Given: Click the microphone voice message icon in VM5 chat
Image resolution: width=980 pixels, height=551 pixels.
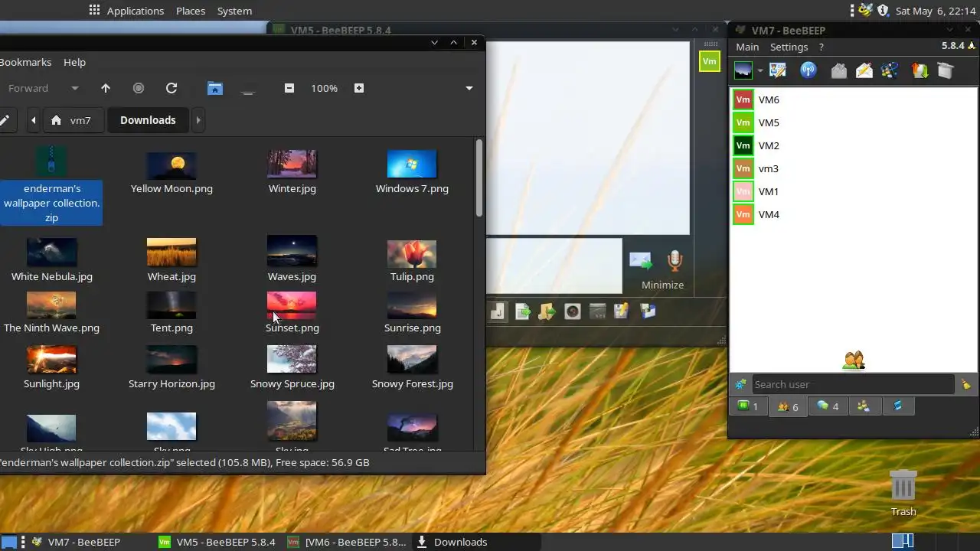Looking at the screenshot, I should click(x=675, y=261).
